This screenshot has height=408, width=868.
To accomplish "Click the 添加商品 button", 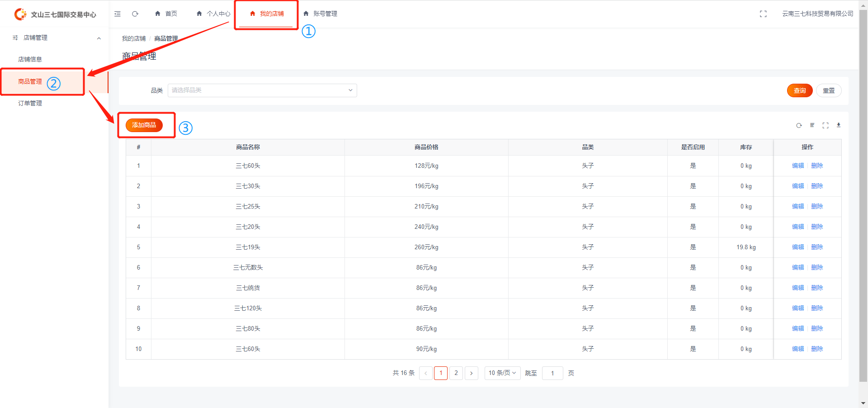I will (144, 125).
